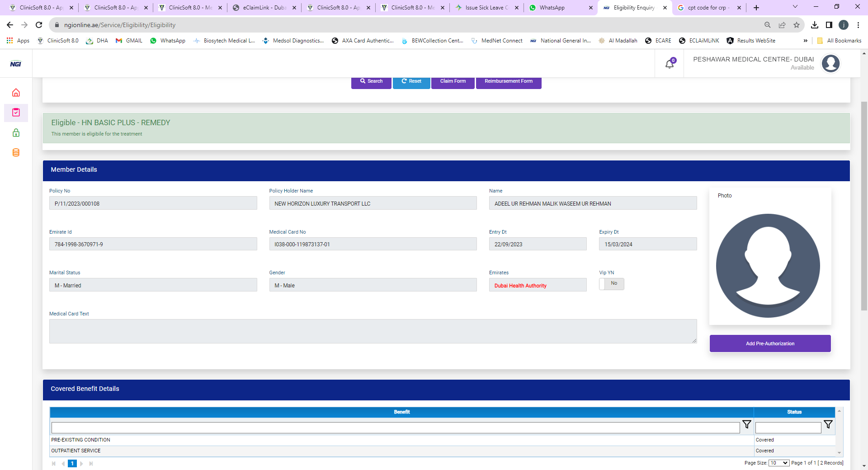Reload the page with refresh icon

[x=39, y=25]
